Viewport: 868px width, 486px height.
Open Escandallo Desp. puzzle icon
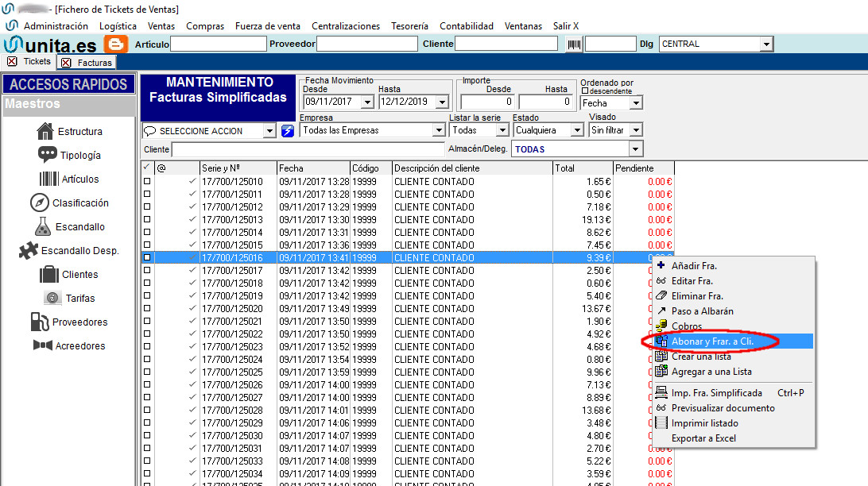point(29,250)
